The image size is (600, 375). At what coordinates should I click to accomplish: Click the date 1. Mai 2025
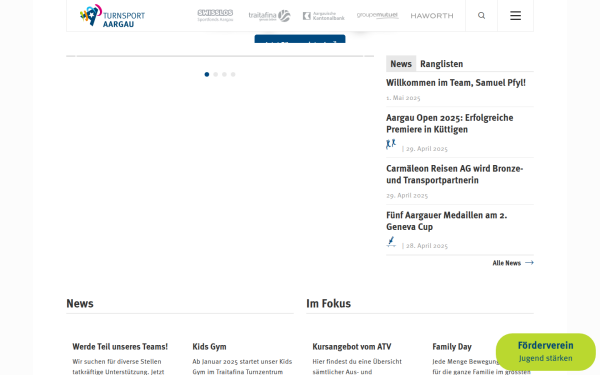403,98
